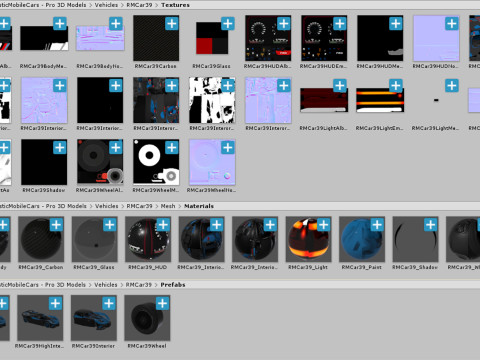Click the 'RMCar39_Paint' material label

(362, 267)
